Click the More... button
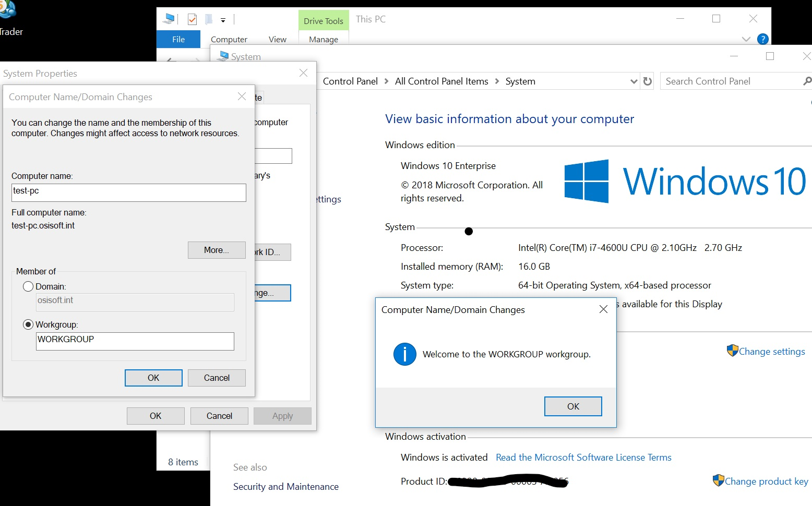The height and width of the screenshot is (506, 812). pyautogui.click(x=217, y=250)
